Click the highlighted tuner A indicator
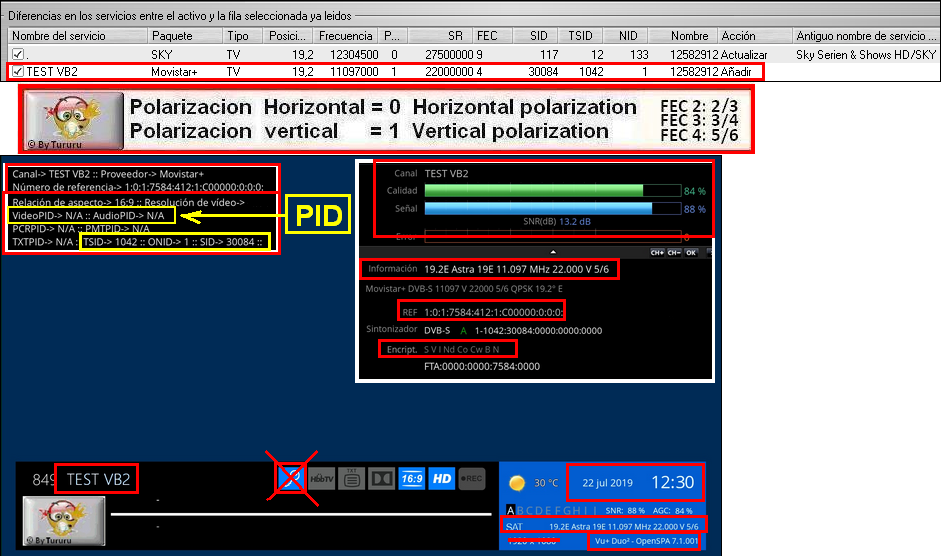 click(511, 510)
